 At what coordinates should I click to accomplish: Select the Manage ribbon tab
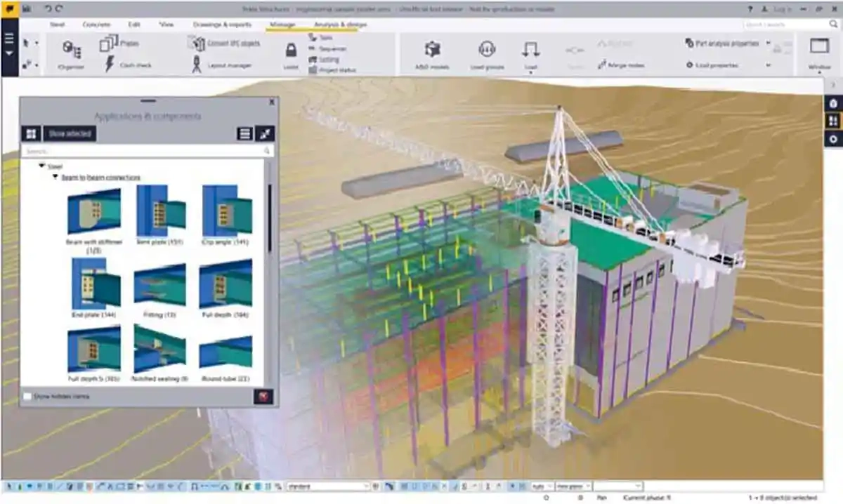282,24
